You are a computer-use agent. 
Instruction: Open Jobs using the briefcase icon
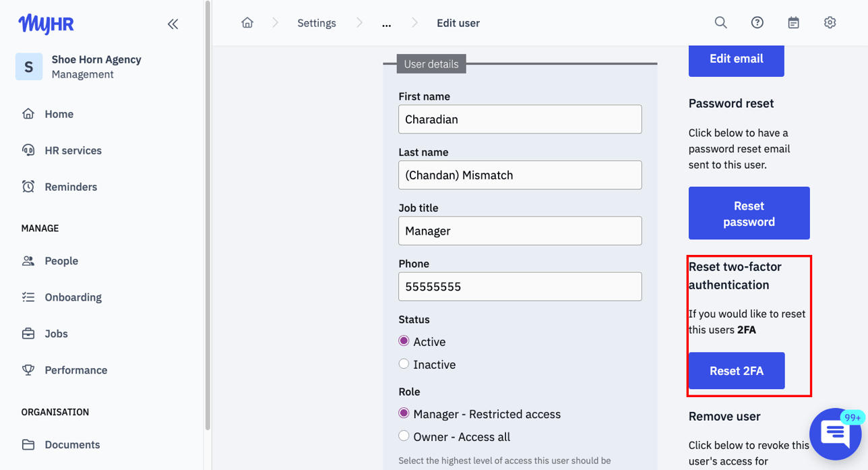pos(28,333)
